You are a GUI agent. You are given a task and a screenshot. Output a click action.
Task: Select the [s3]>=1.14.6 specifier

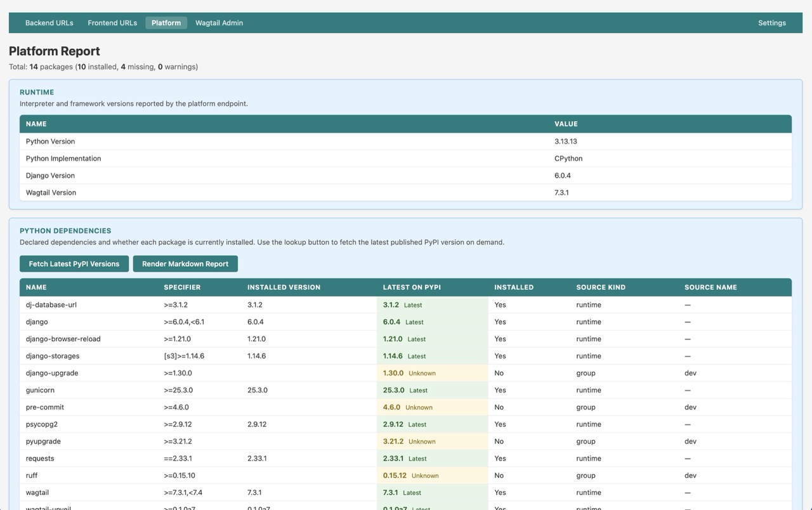coord(184,356)
